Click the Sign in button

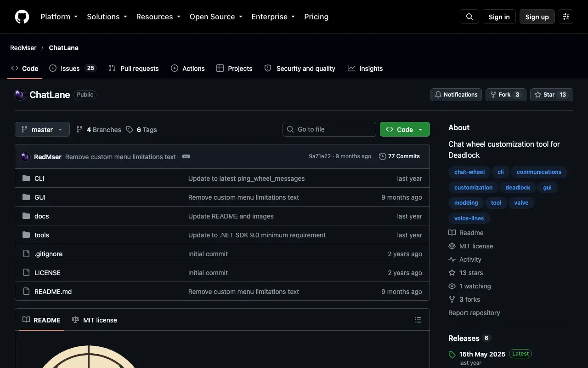point(499,17)
